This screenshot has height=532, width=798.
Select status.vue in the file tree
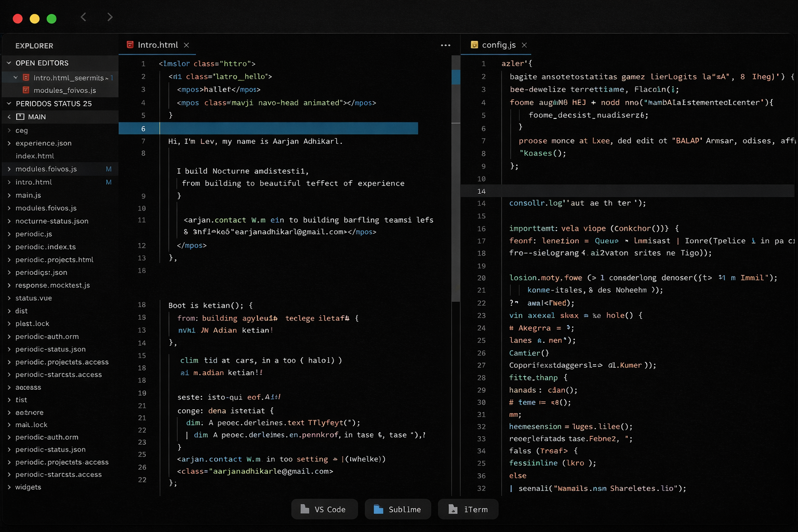point(34,298)
